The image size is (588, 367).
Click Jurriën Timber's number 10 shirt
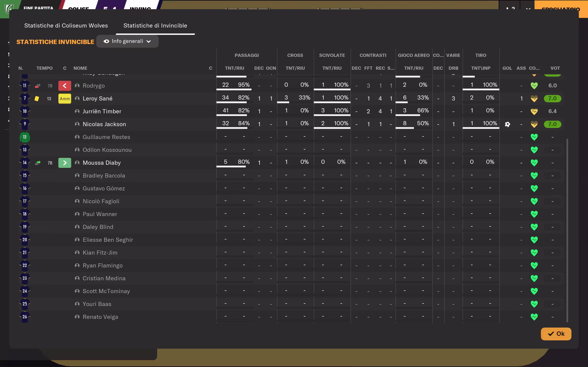25,111
